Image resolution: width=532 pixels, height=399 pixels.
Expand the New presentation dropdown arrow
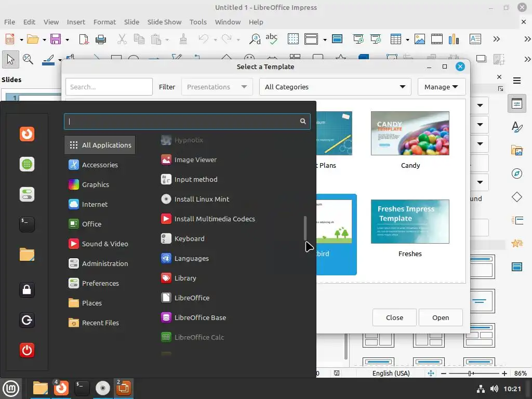tap(21, 39)
